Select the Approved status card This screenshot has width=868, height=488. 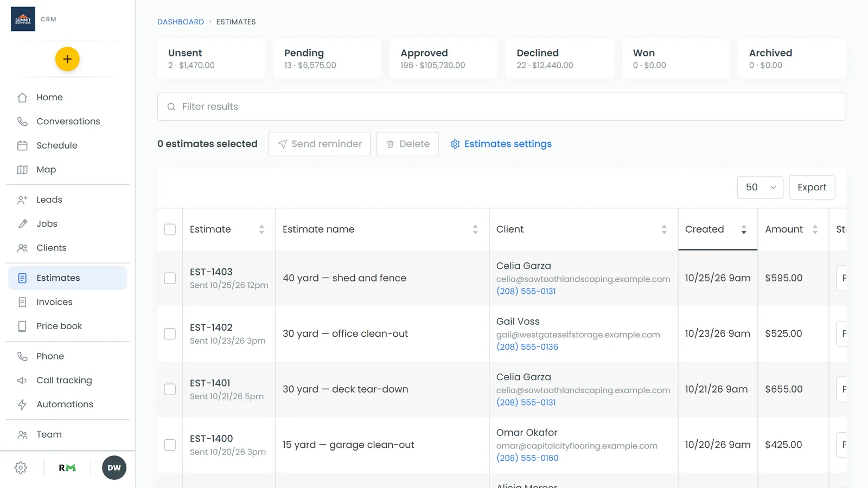443,59
